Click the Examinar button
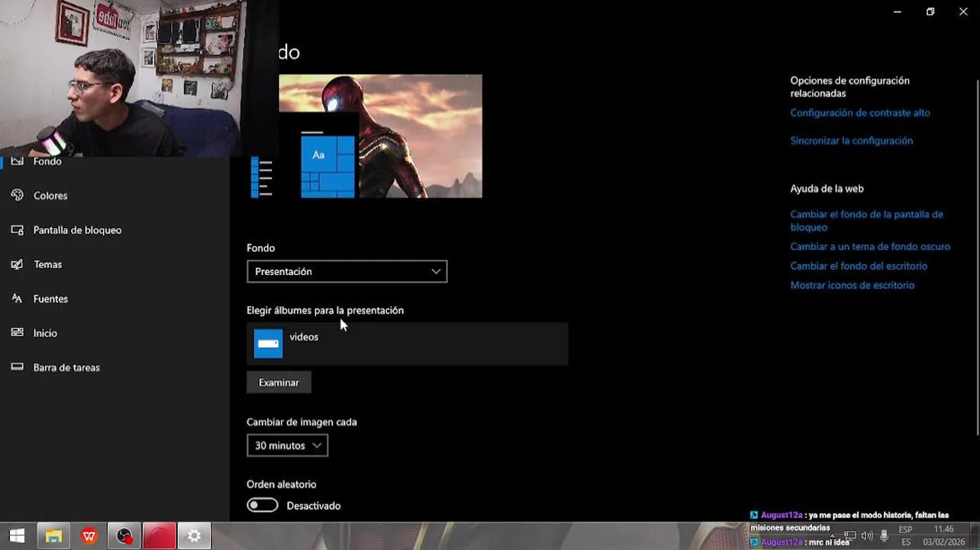The width and height of the screenshot is (980, 550). (x=279, y=383)
